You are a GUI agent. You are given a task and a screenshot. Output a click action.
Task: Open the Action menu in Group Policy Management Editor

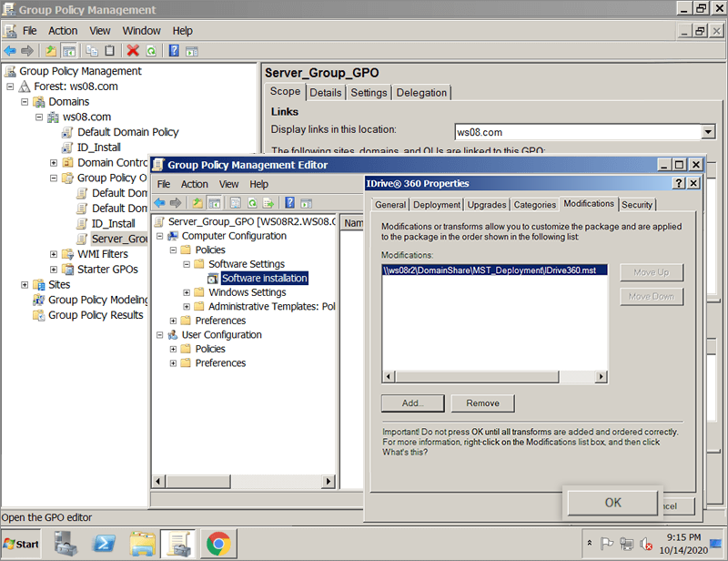click(x=194, y=184)
